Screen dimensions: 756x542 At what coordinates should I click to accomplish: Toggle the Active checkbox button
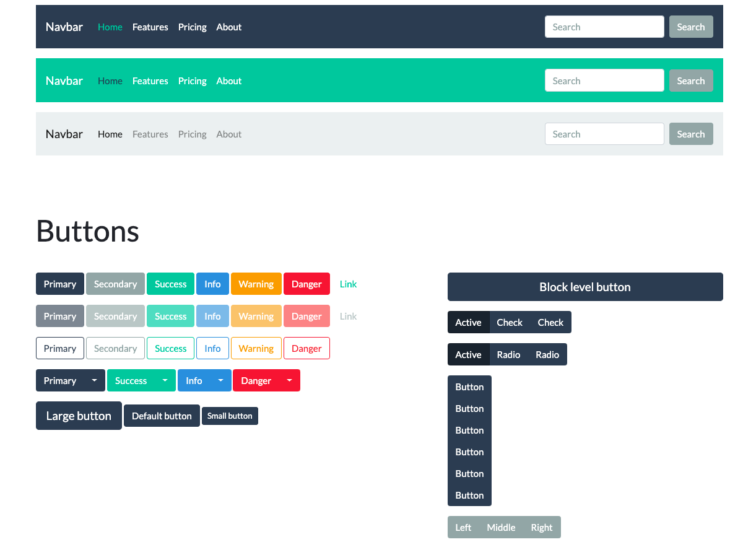click(x=468, y=322)
